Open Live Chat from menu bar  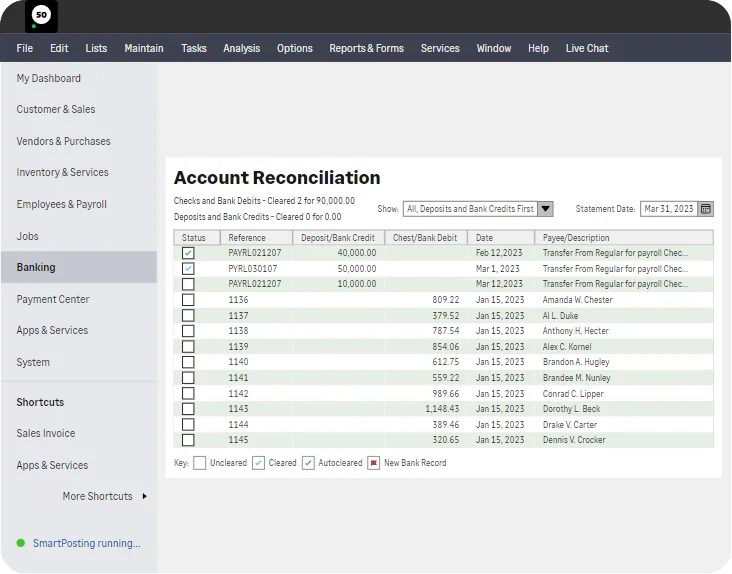pyautogui.click(x=587, y=48)
